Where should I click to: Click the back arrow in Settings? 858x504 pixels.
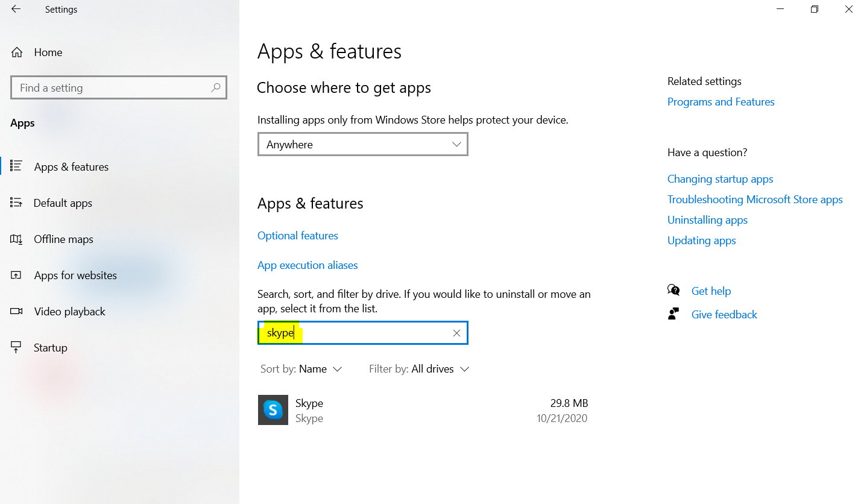point(16,9)
